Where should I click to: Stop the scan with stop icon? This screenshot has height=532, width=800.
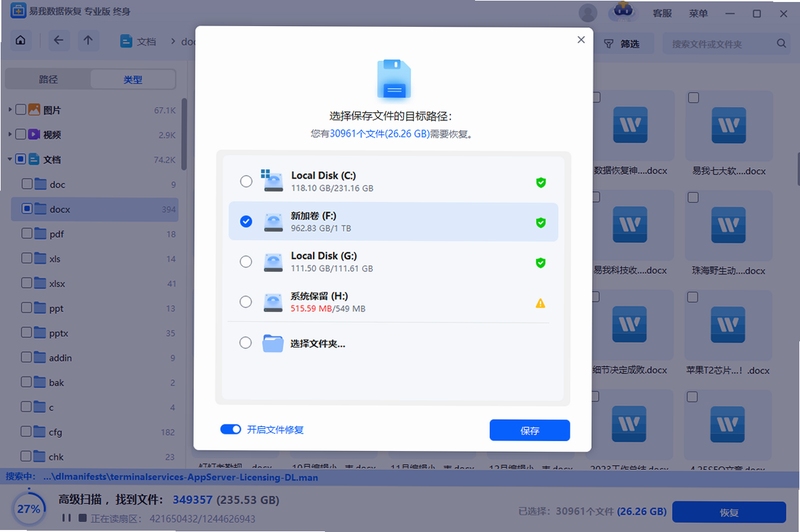[x=83, y=518]
